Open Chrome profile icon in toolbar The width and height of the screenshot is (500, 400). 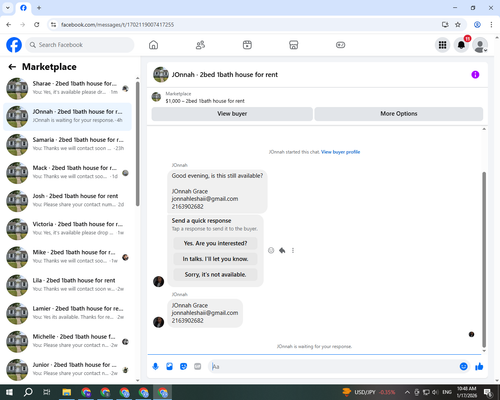click(x=477, y=25)
